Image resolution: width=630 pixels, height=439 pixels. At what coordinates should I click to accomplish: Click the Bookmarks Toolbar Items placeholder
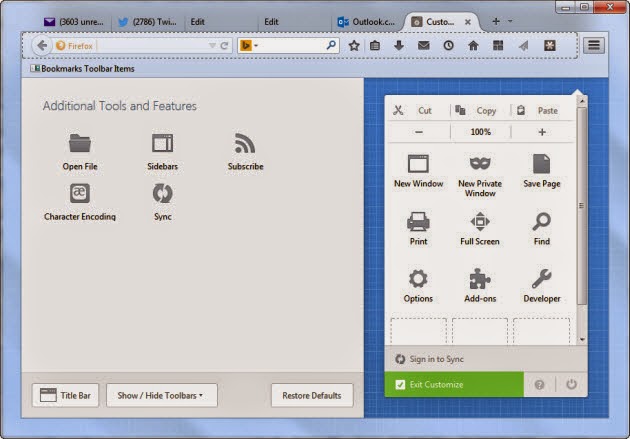pos(82,69)
